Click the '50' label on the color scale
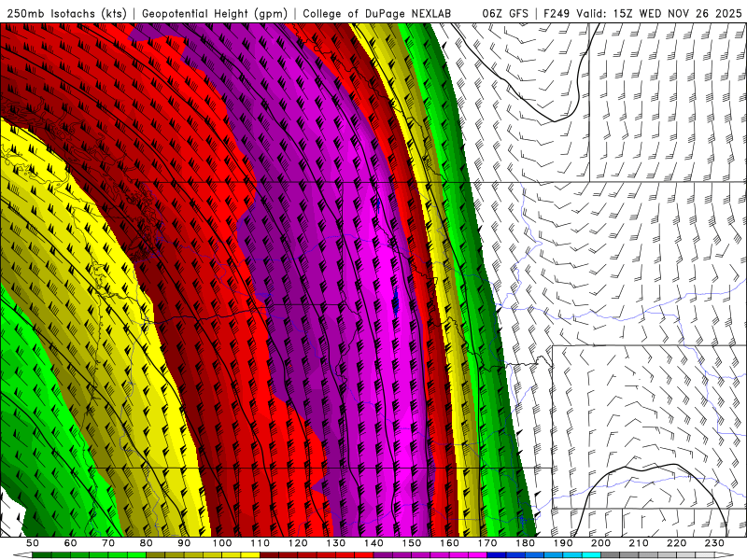The image size is (747, 560). [33, 543]
